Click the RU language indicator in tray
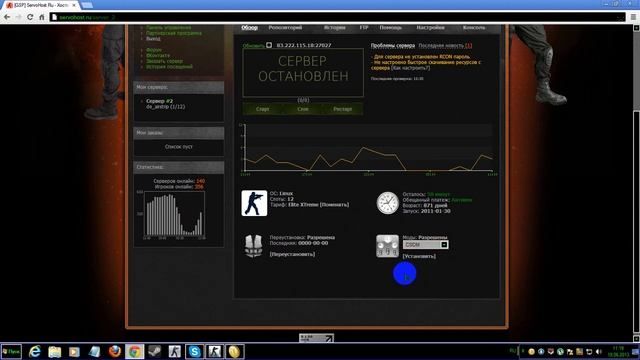 (x=513, y=351)
